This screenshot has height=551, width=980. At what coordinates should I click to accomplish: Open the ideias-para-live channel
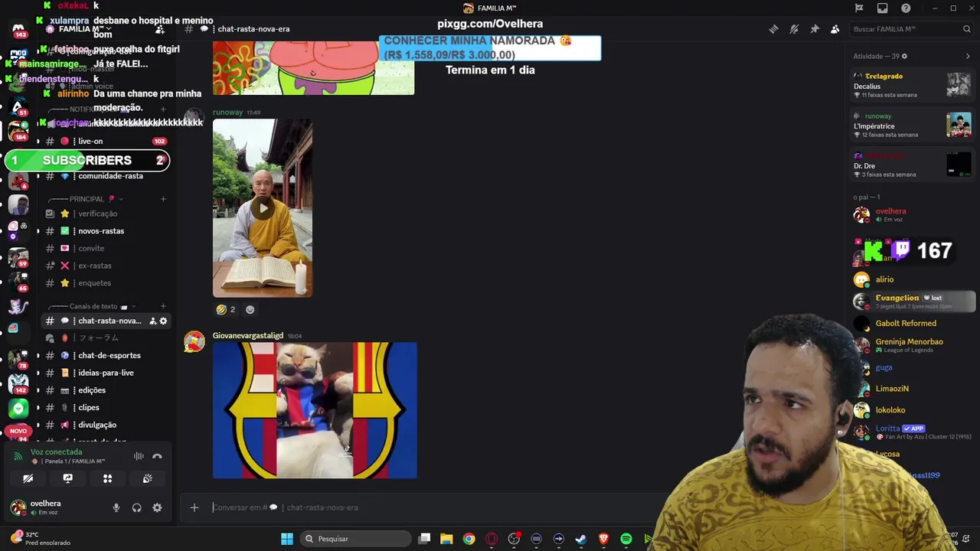pyautogui.click(x=104, y=373)
